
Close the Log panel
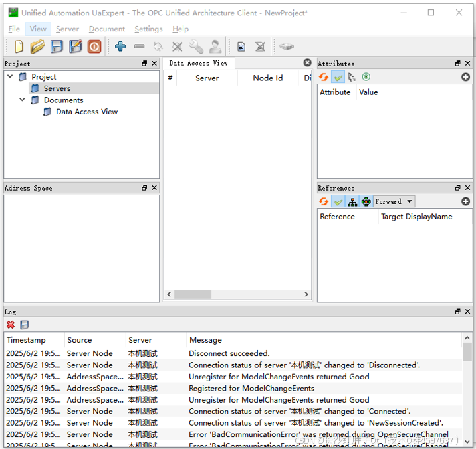[x=467, y=312]
